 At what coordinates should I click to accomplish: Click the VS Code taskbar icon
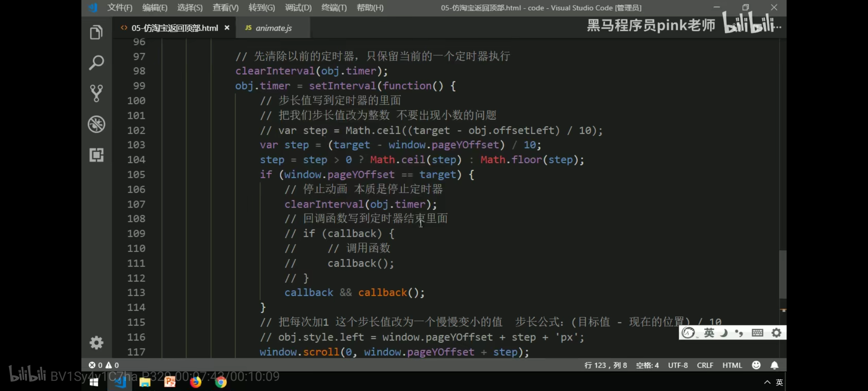click(x=120, y=382)
